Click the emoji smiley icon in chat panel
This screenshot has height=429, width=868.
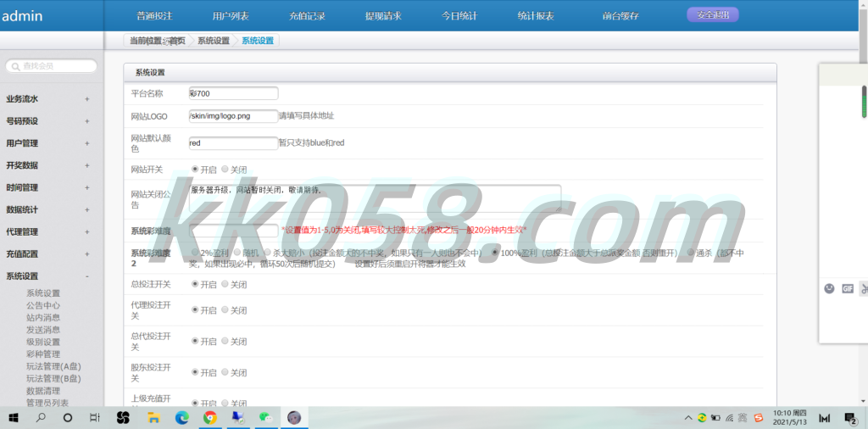point(829,288)
